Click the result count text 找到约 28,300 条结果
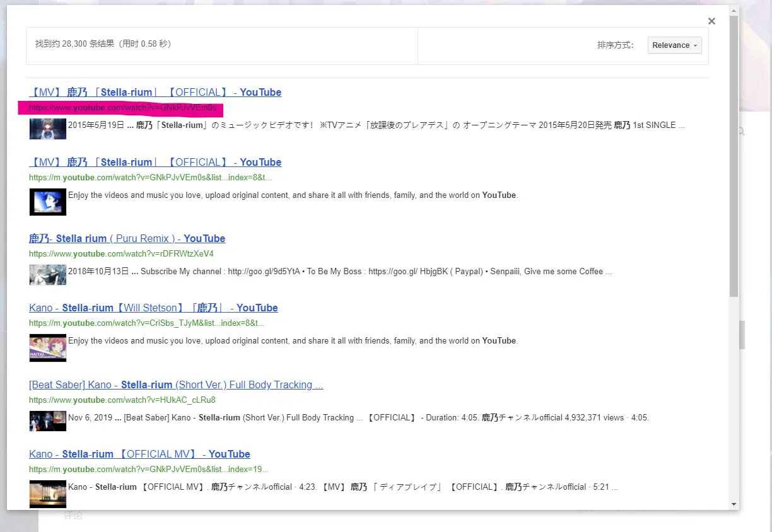Image resolution: width=772 pixels, height=532 pixels. (x=103, y=44)
